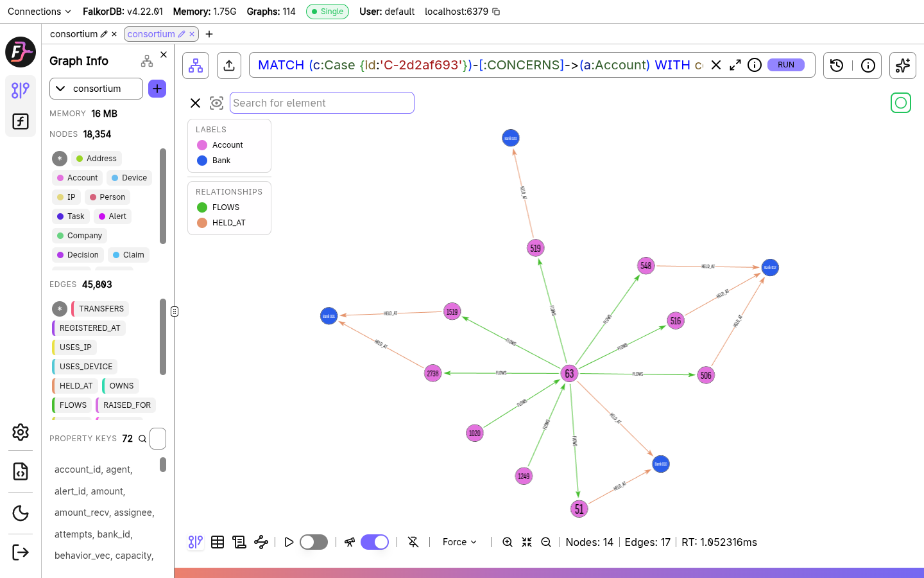Add a new query tab

[x=209, y=34]
